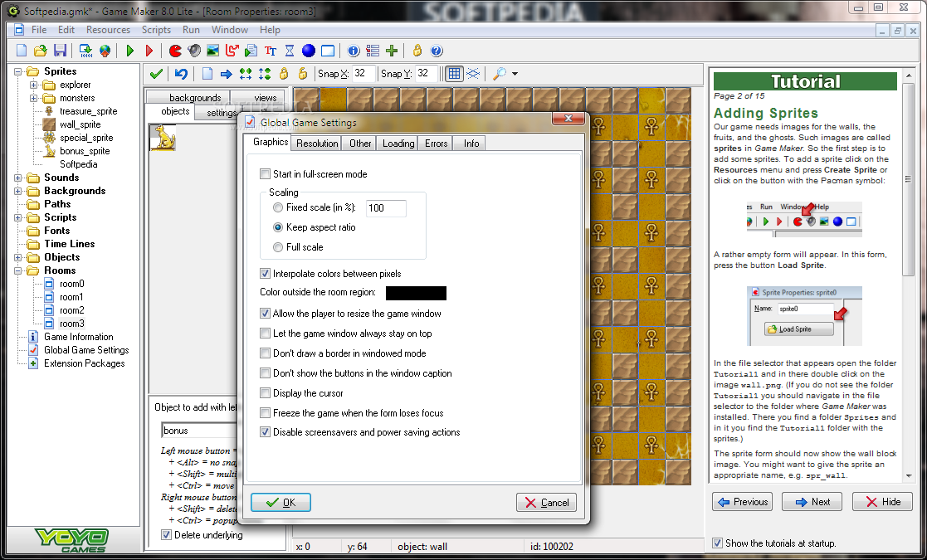Image resolution: width=927 pixels, height=560 pixels.
Task: Switch to the Loading tab
Action: tap(398, 144)
